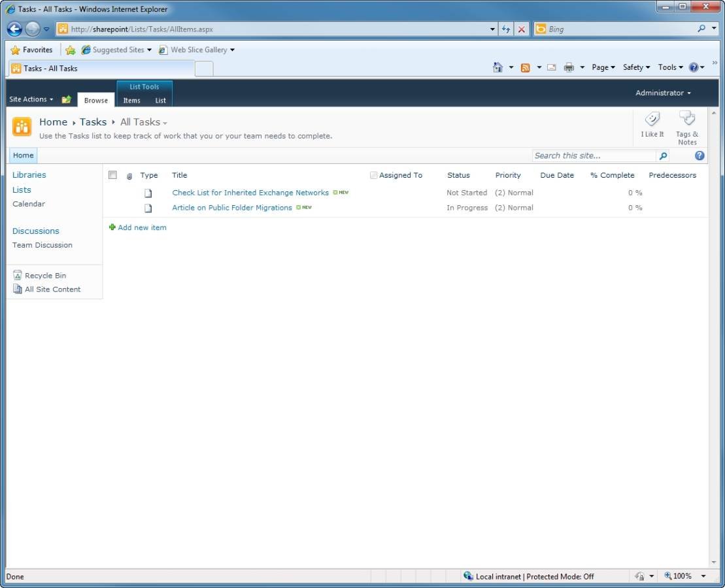
Task: Click the green plus Add new item icon
Action: (112, 227)
